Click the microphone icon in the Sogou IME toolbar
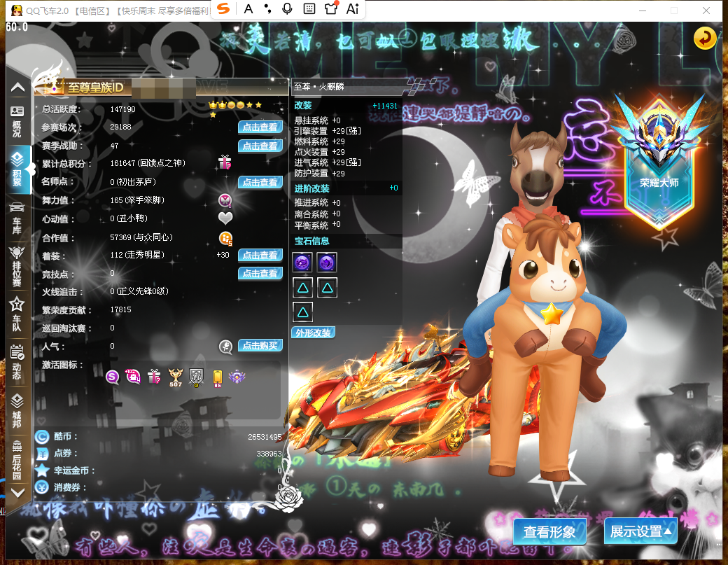The height and width of the screenshot is (565, 728). point(288,8)
